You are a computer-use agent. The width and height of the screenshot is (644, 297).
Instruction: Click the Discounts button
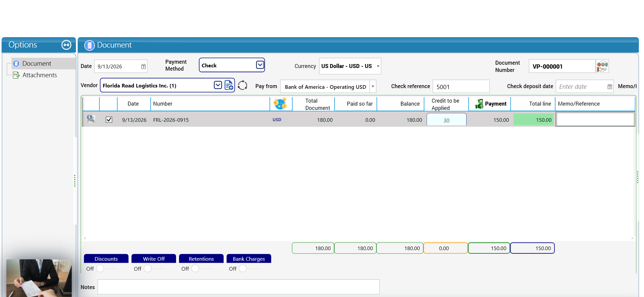(106, 259)
